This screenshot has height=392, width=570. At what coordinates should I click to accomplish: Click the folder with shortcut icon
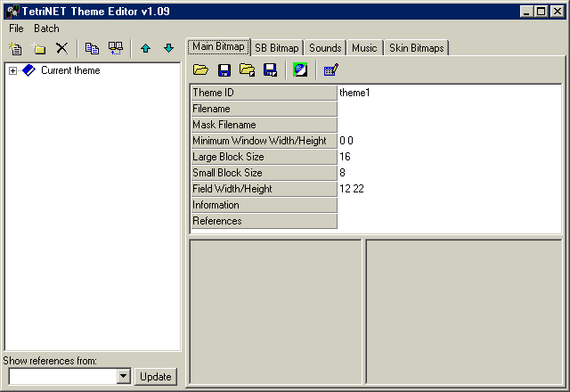tap(248, 69)
